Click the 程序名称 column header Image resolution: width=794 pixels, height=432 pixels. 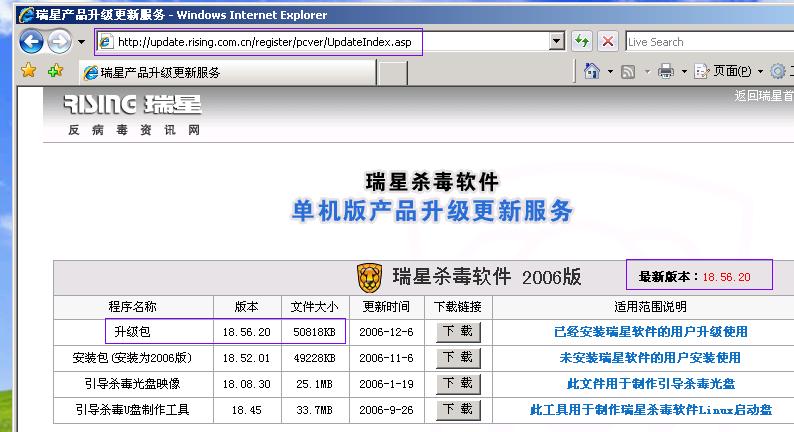point(132,306)
